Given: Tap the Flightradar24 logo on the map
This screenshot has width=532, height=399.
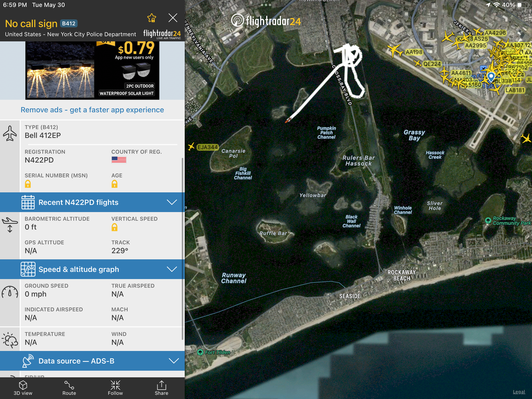Looking at the screenshot, I should coord(266,21).
